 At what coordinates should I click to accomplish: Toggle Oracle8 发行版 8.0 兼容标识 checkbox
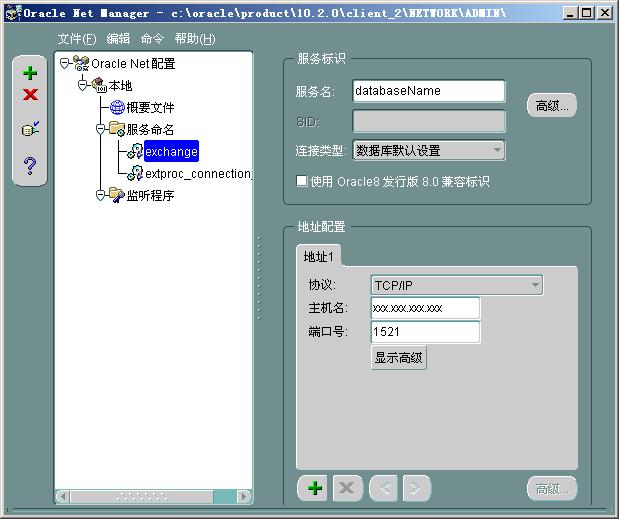(x=302, y=181)
